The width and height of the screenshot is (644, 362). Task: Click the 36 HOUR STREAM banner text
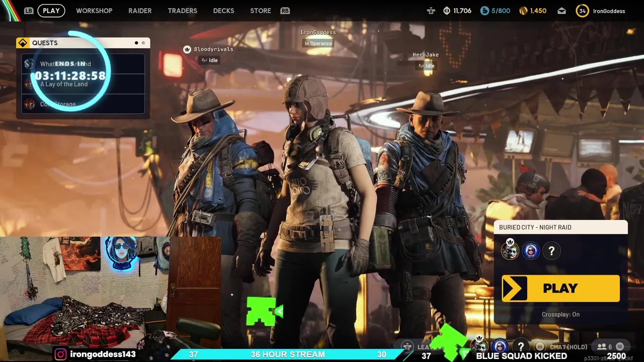pos(288,355)
